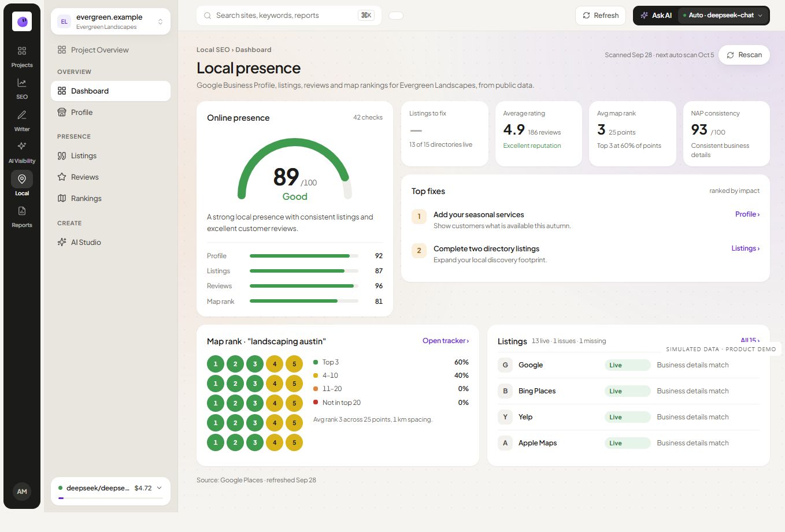Click the Ask AI button
This screenshot has width=785, height=532.
[x=656, y=16]
